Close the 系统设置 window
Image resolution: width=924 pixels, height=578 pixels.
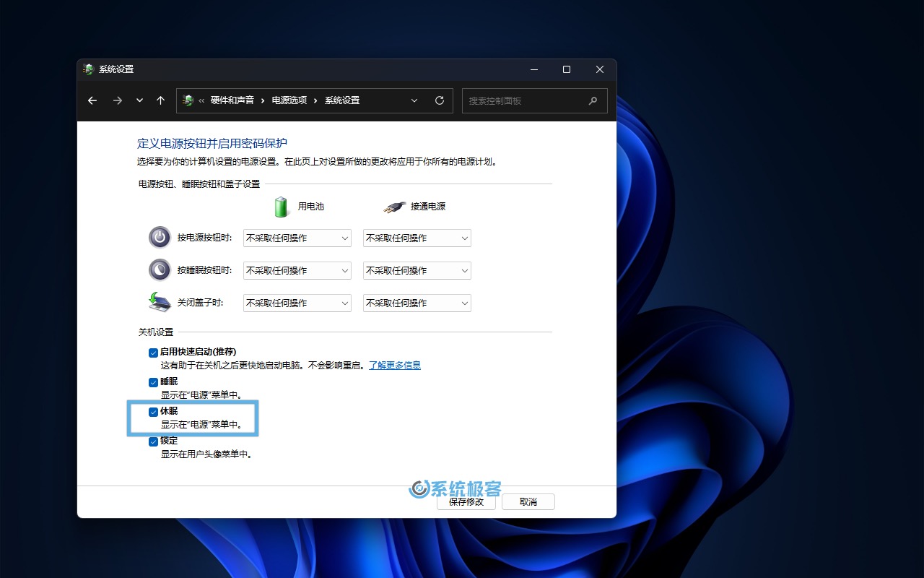point(600,69)
